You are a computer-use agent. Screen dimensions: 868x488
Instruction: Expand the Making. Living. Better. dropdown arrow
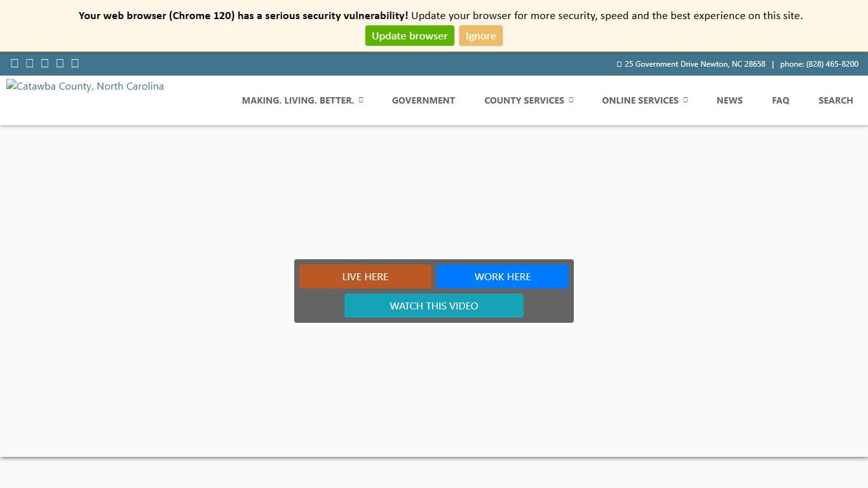pyautogui.click(x=361, y=100)
